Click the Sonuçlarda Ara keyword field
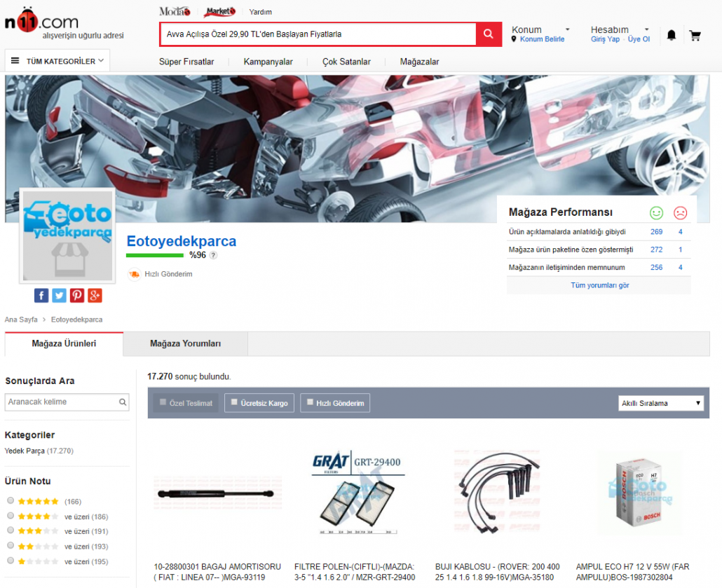This screenshot has height=588, width=722. click(x=61, y=402)
